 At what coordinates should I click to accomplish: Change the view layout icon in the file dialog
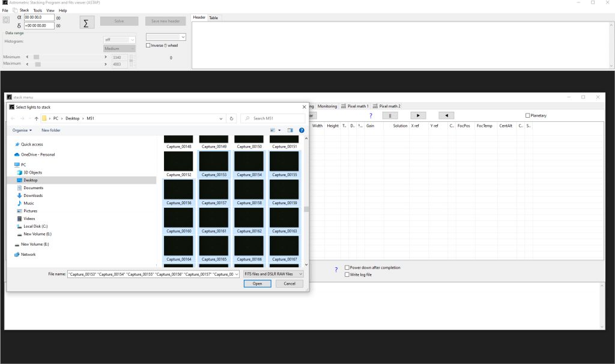click(273, 130)
